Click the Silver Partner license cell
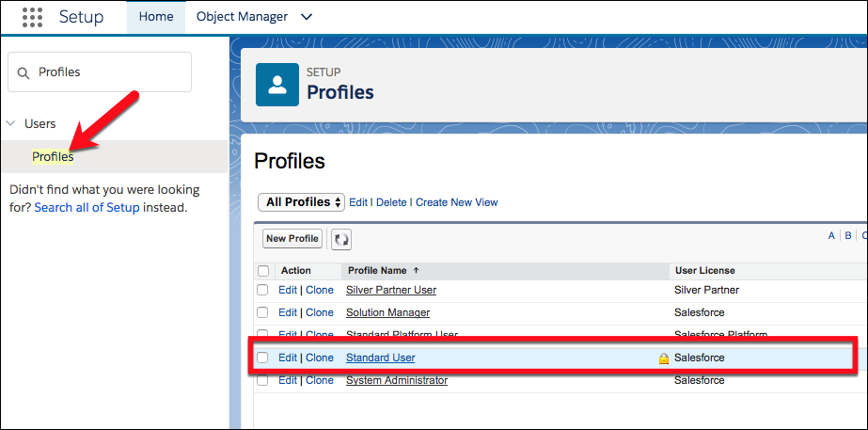This screenshot has height=430, width=868. coord(706,290)
